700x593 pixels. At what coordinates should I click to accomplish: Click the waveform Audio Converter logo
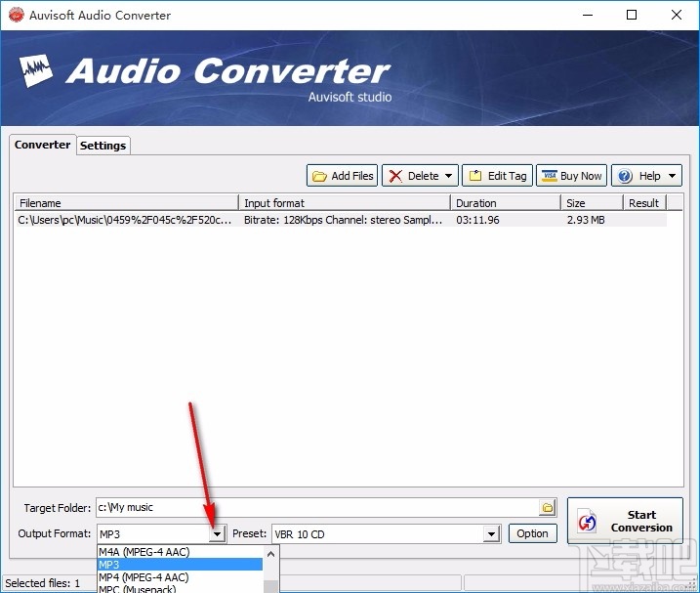pos(36,70)
